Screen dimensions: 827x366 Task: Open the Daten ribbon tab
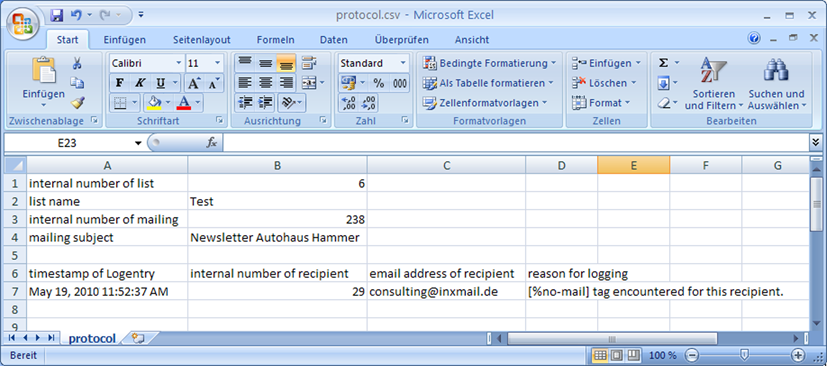333,40
